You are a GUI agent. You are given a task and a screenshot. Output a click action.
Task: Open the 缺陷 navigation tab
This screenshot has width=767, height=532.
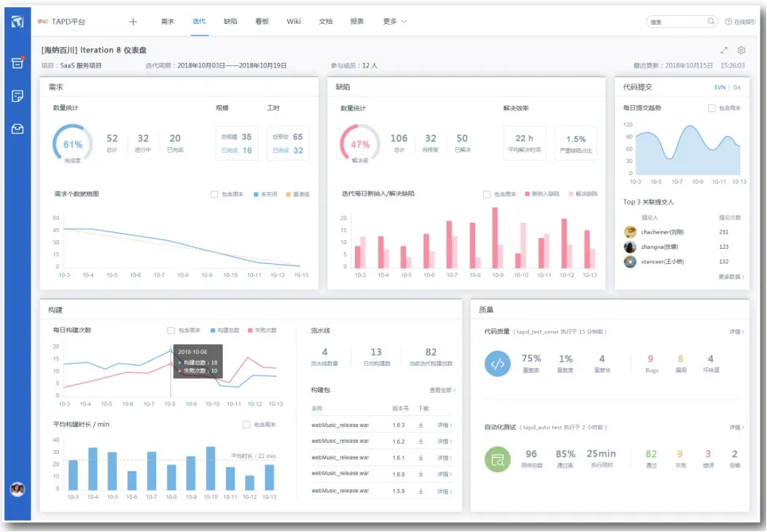(x=231, y=21)
